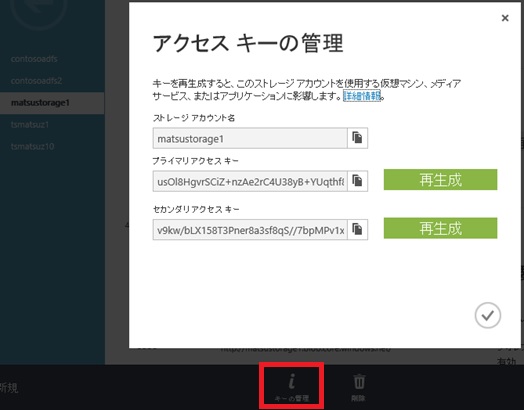Copy the storage account name to clipboard
This screenshot has width=524, height=410.
tap(358, 138)
